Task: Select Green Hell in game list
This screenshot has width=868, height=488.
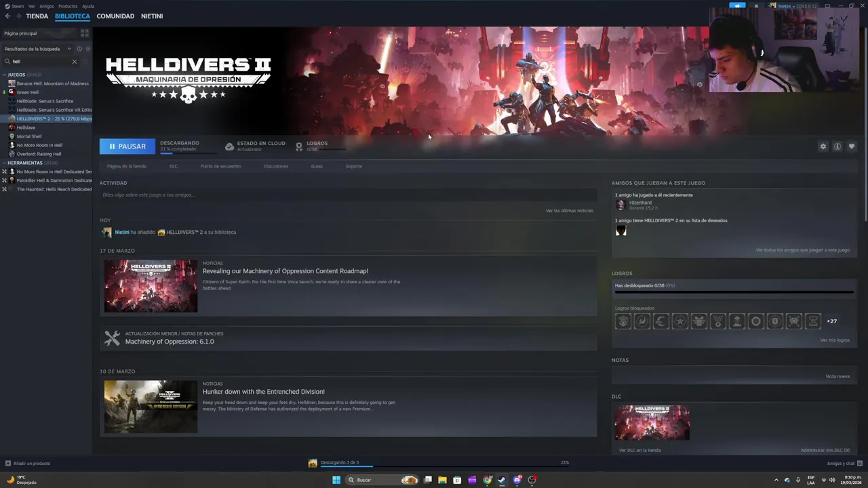Action: coord(27,92)
